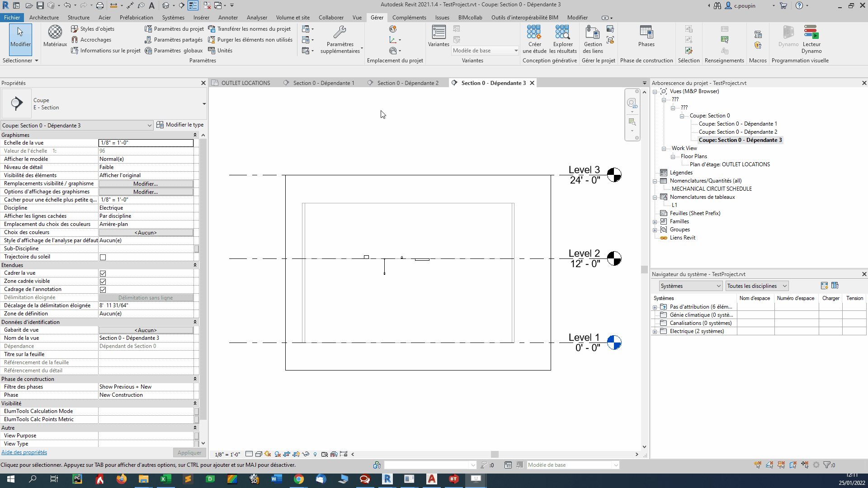
Task: Click the horizontal view scrollbar thumb
Action: (x=495, y=455)
